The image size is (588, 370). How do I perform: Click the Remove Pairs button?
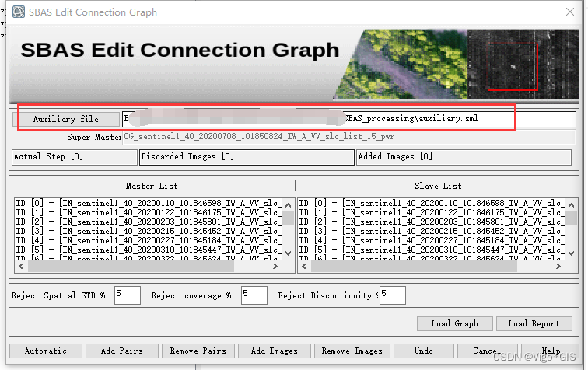point(198,351)
